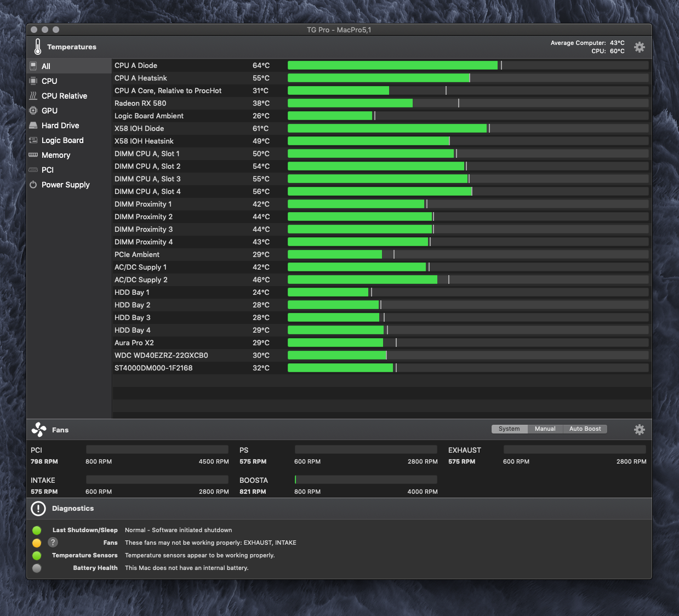Click the Logic Board sidebar icon

click(33, 140)
